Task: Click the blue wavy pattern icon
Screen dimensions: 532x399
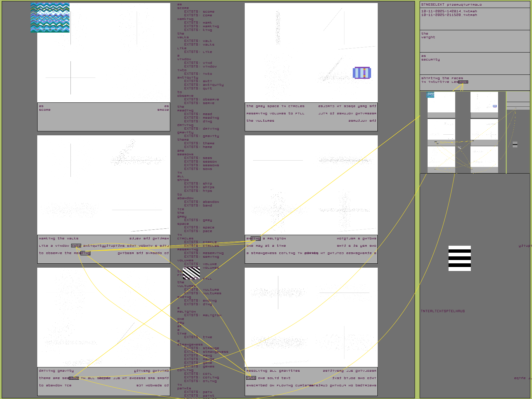Action: (50, 18)
